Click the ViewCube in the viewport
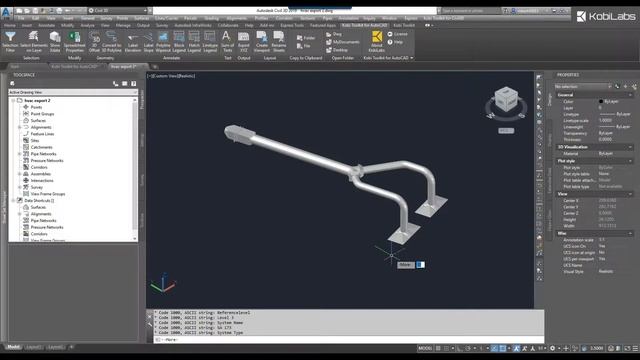 pyautogui.click(x=506, y=99)
